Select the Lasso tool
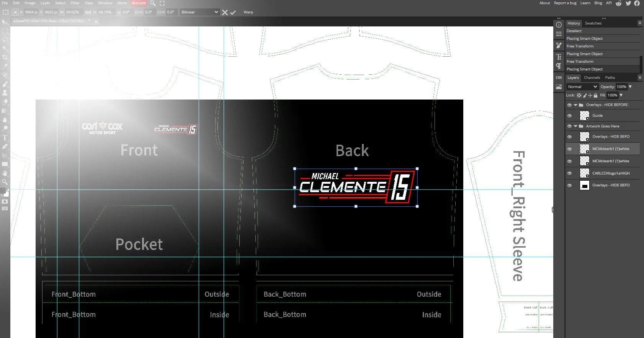 (5, 39)
